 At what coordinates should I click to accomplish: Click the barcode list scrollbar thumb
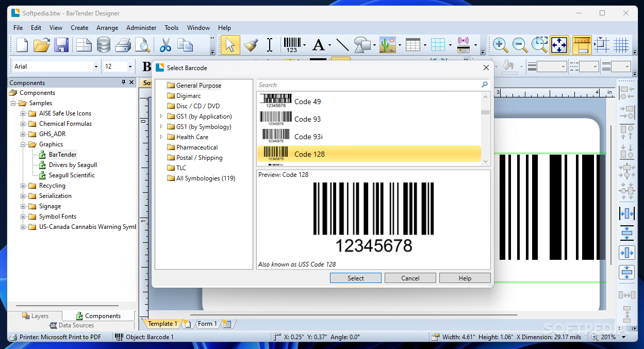tap(485, 112)
